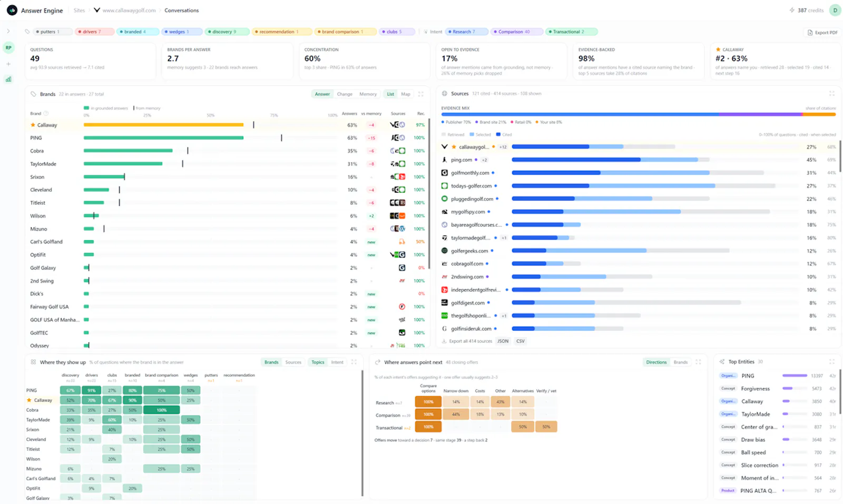Expand the left sidebar chevron

tap(8, 31)
